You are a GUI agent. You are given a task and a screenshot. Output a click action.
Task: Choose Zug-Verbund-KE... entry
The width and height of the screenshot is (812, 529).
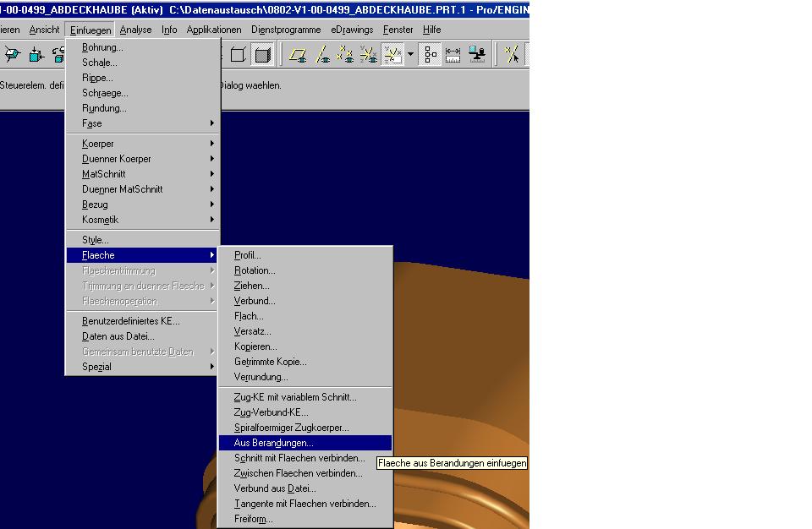coord(305,412)
